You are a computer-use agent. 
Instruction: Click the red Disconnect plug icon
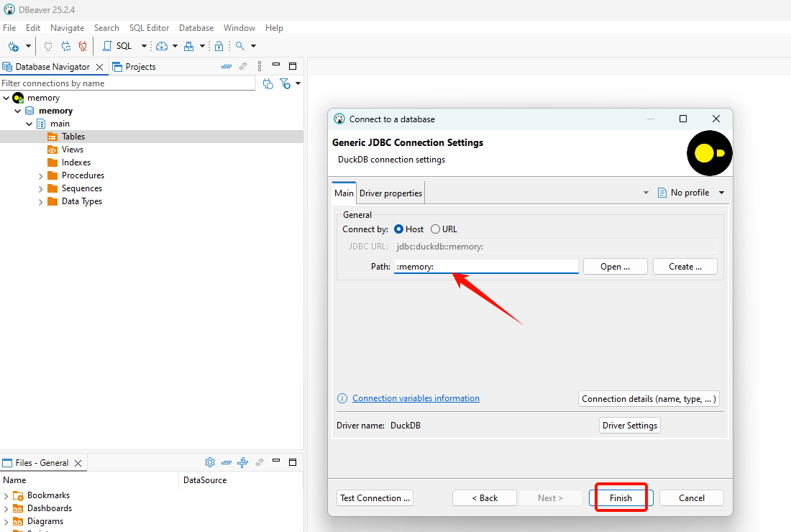pos(83,46)
